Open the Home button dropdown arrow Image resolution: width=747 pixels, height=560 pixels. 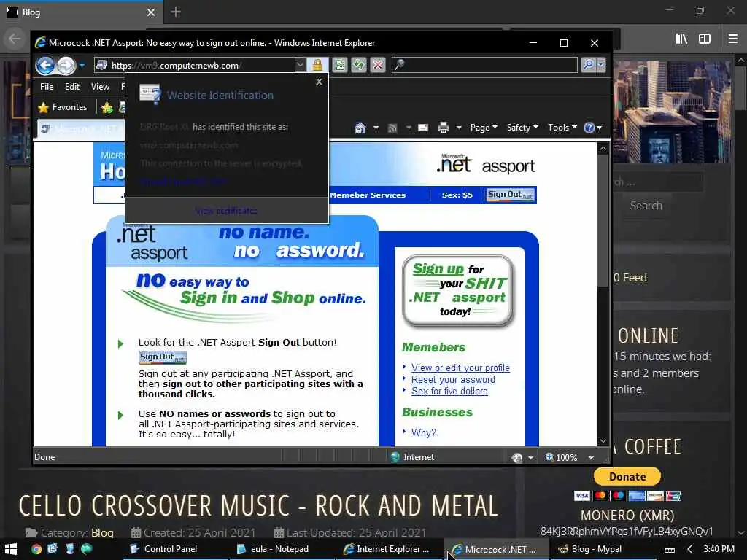(376, 128)
